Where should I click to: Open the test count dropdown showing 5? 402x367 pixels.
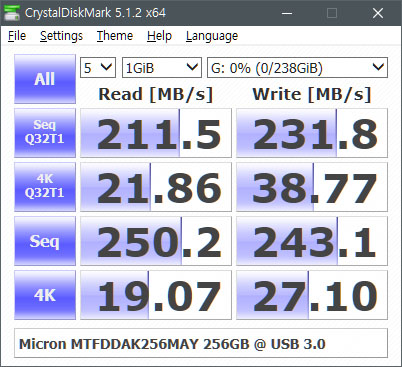point(98,68)
